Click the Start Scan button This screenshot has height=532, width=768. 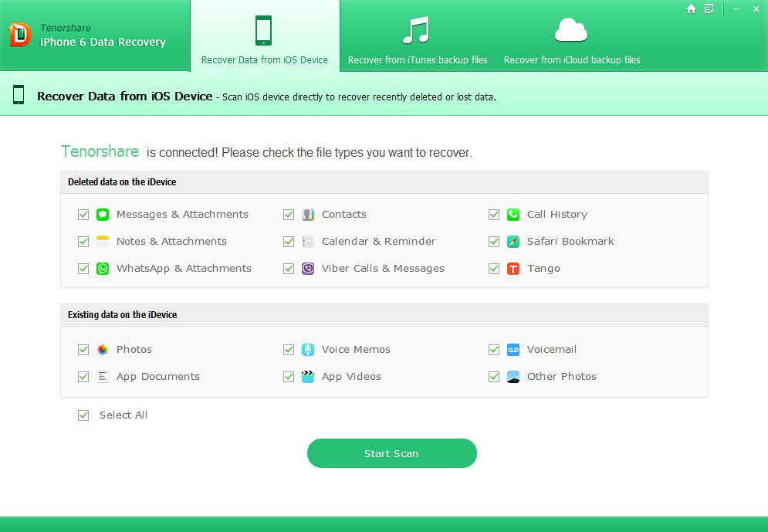392,453
